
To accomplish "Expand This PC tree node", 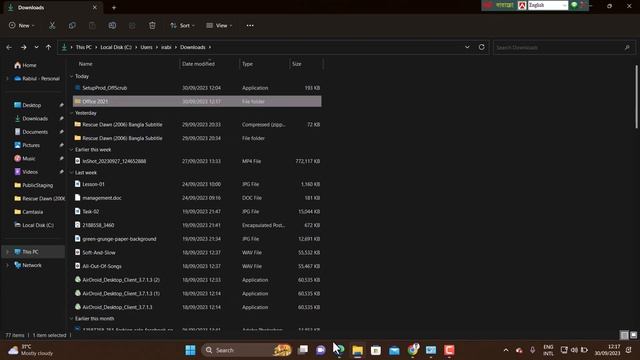I will click(x=7, y=252).
